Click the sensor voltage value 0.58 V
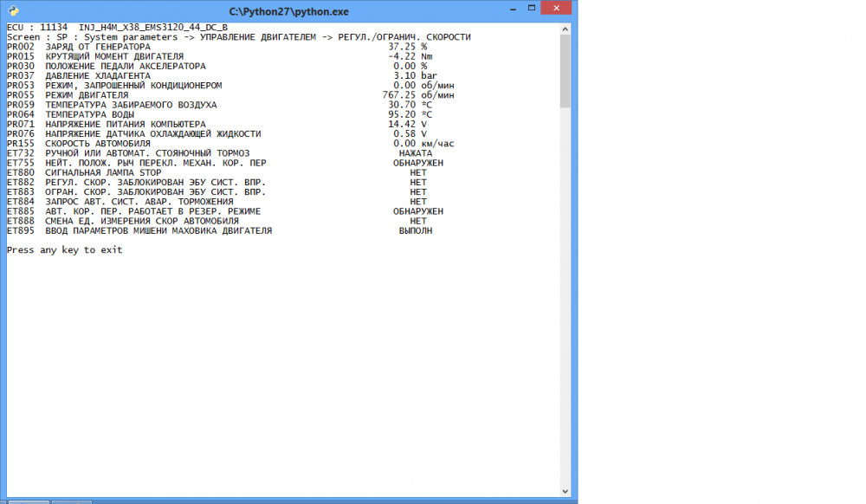866x504 pixels. [x=410, y=133]
